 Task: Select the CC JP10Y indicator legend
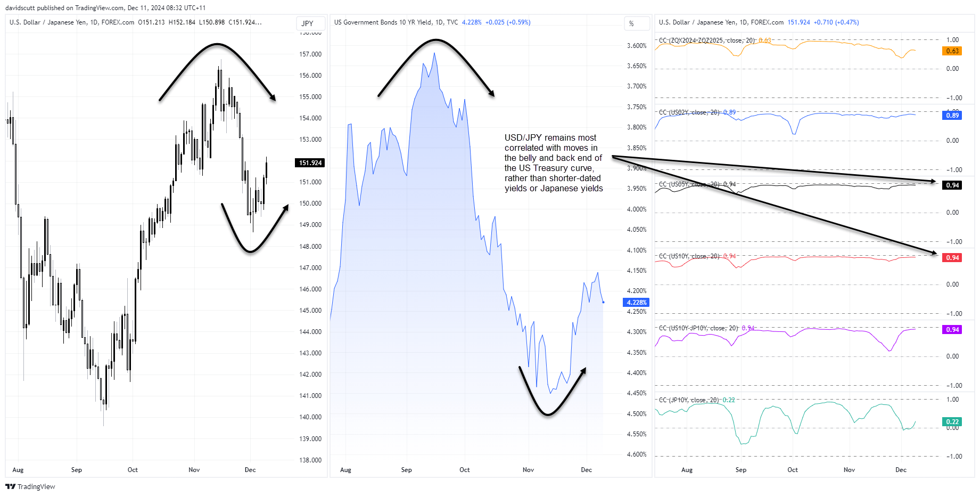point(697,400)
